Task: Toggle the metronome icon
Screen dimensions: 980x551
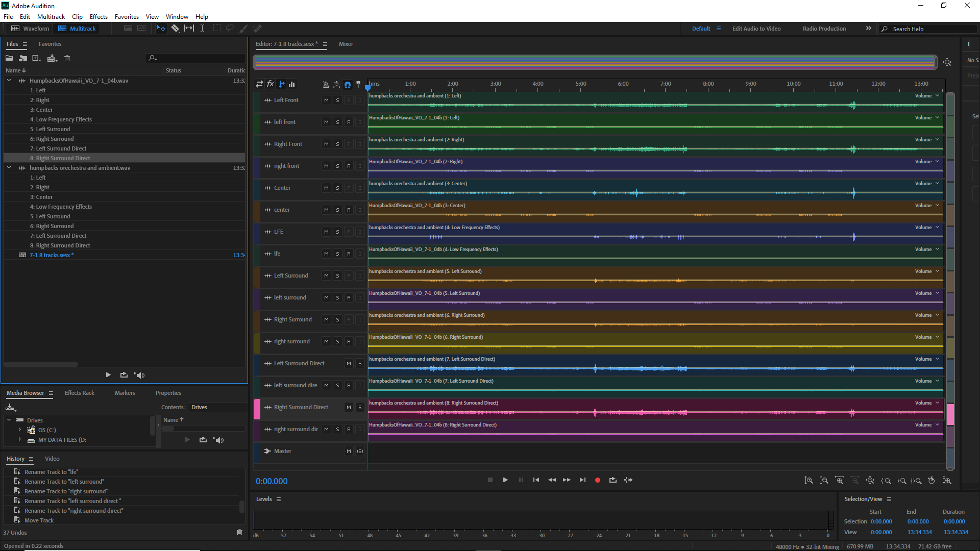Action: (326, 84)
